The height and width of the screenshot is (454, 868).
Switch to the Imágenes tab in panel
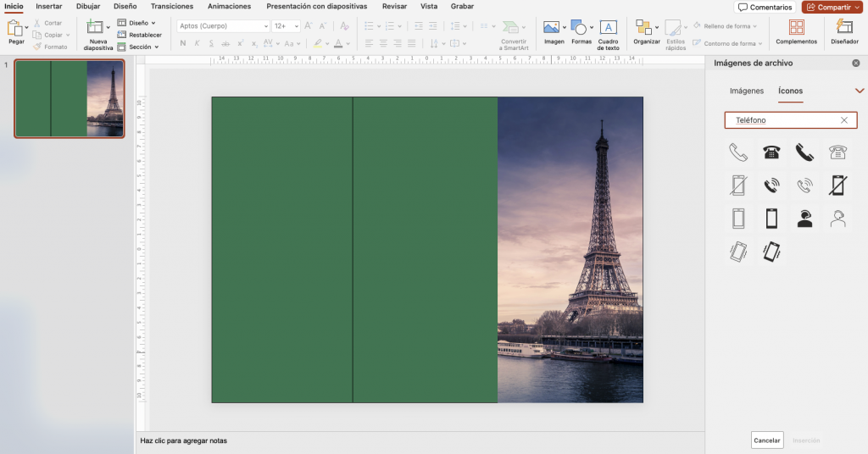click(746, 91)
